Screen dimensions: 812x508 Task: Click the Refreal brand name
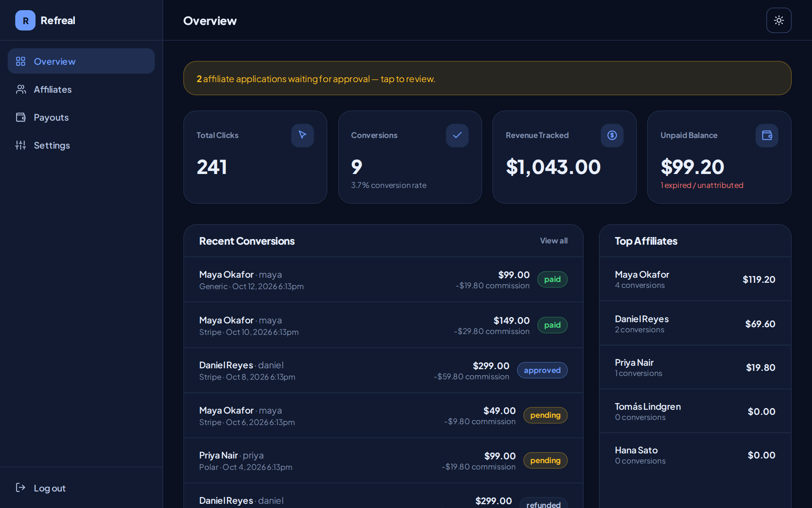(x=58, y=20)
